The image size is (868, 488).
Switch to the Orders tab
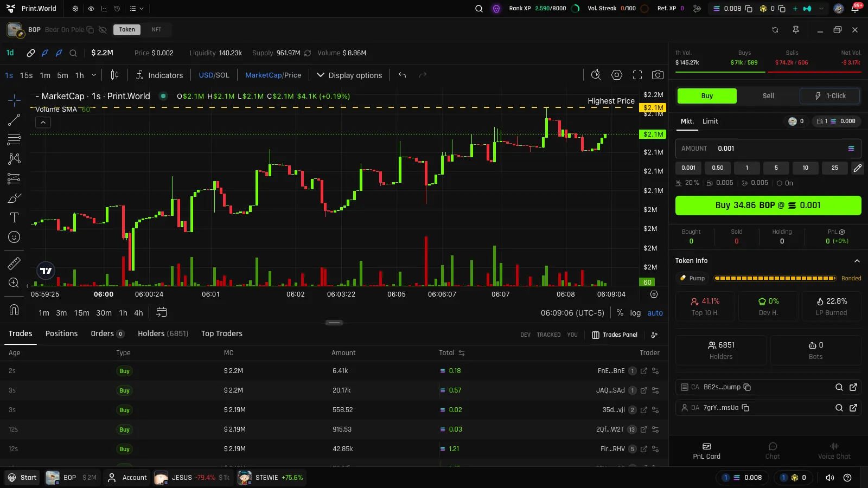pyautogui.click(x=107, y=333)
